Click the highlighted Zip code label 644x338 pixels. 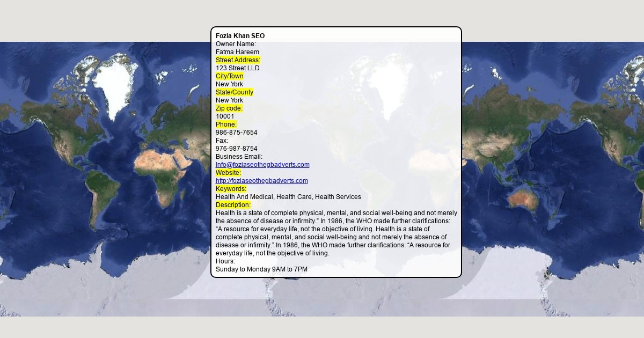229,108
